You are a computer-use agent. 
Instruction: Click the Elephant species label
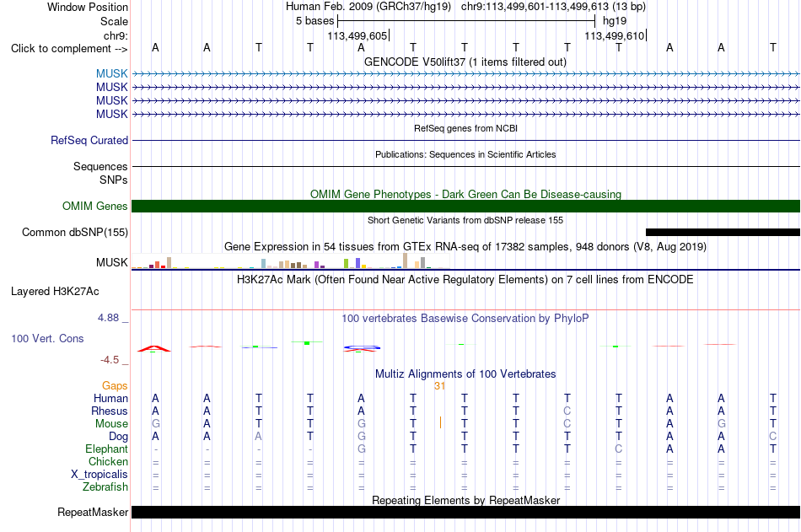point(106,449)
